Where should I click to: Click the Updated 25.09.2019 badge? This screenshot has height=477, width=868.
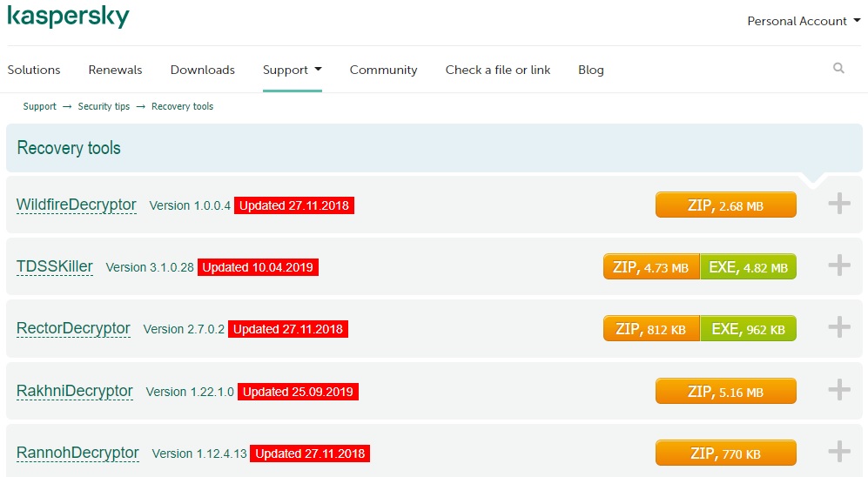(298, 392)
